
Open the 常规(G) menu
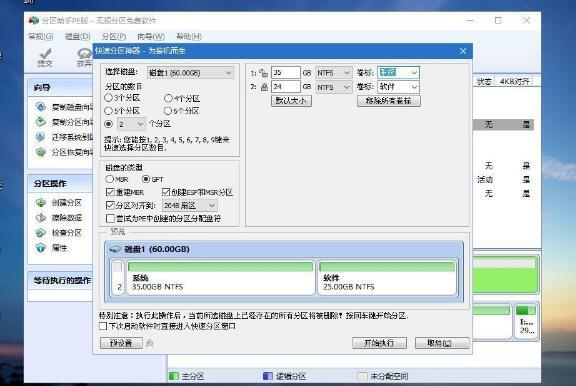click(x=41, y=36)
